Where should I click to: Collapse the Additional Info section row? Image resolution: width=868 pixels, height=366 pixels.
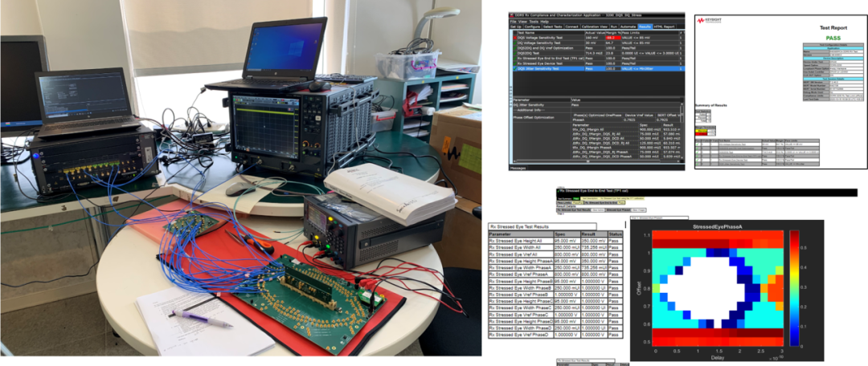click(596, 110)
